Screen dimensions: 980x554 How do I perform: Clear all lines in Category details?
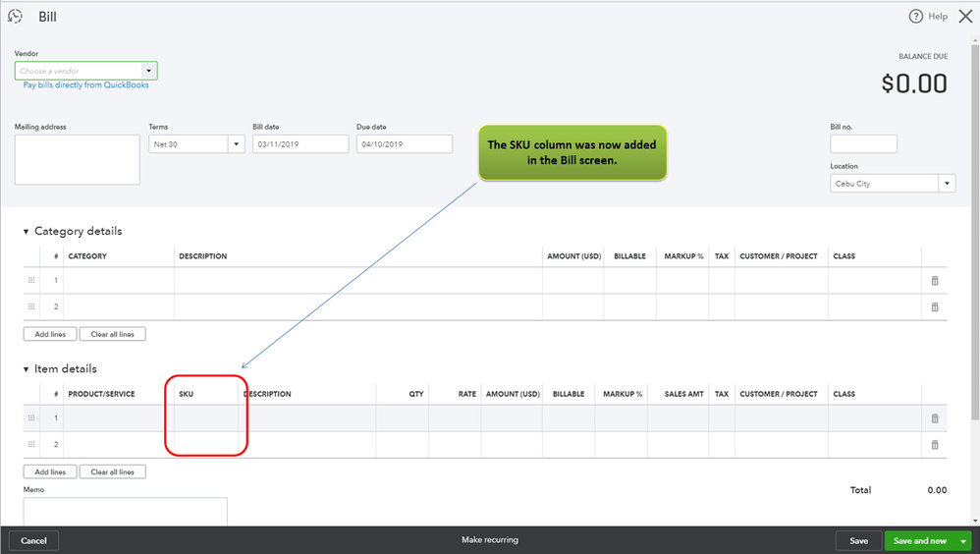coord(113,334)
